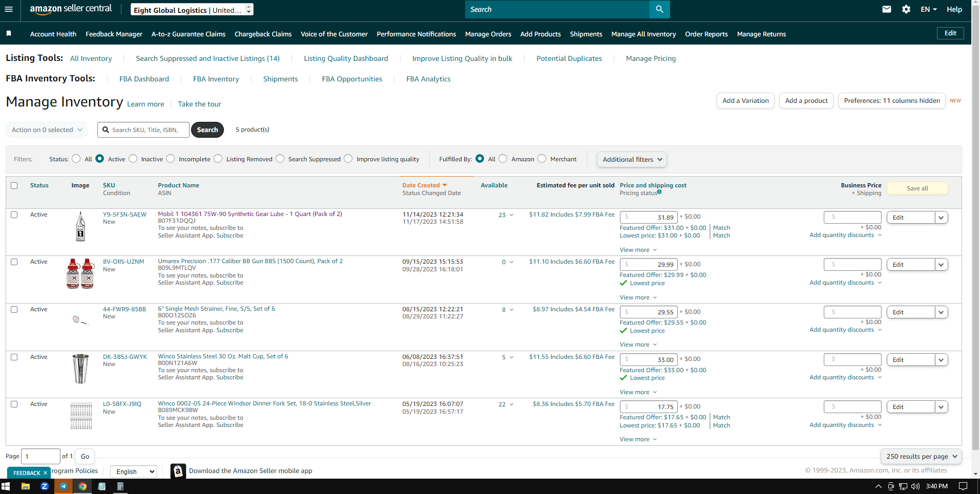Open the English language selector in footer
The height and width of the screenshot is (494, 980).
[x=134, y=471]
